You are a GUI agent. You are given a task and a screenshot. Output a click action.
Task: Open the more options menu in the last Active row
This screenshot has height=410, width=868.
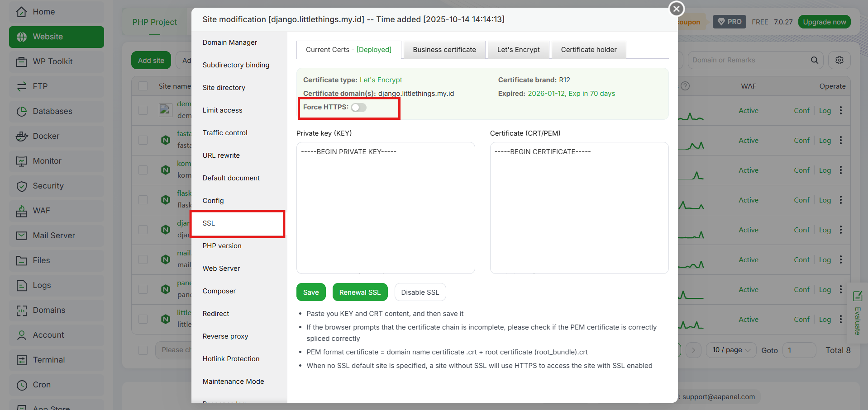pos(841,319)
